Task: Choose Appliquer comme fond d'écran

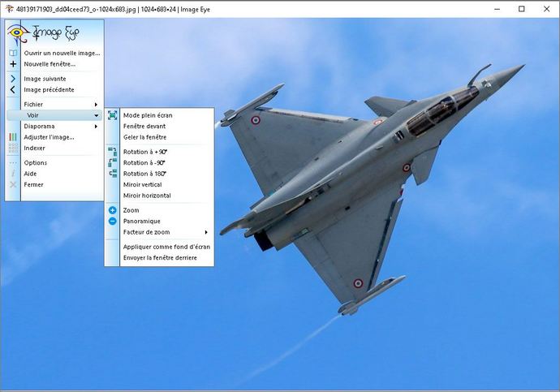Action: click(166, 247)
